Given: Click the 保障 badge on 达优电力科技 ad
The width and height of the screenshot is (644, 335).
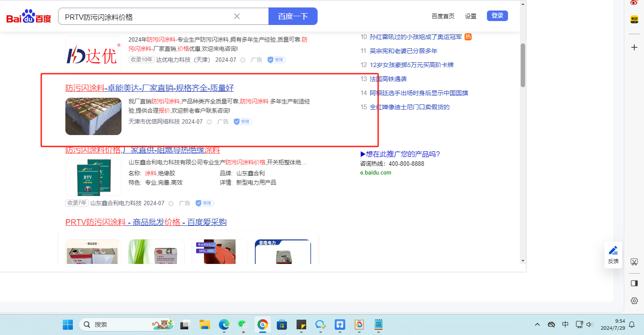Looking at the screenshot, I should (x=276, y=60).
